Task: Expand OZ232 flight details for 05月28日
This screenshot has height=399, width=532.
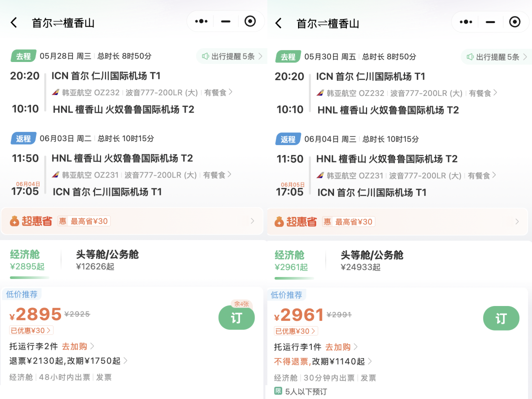Action: click(x=142, y=92)
